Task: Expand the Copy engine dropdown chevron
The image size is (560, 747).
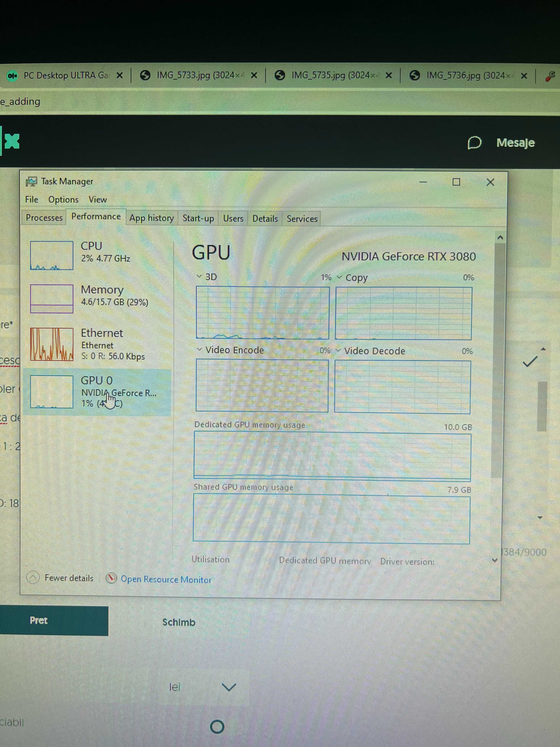Action: 339,277
